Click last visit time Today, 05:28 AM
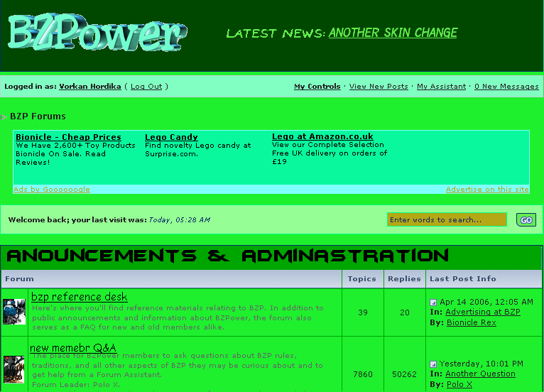The height and width of the screenshot is (392, 544). [180, 220]
